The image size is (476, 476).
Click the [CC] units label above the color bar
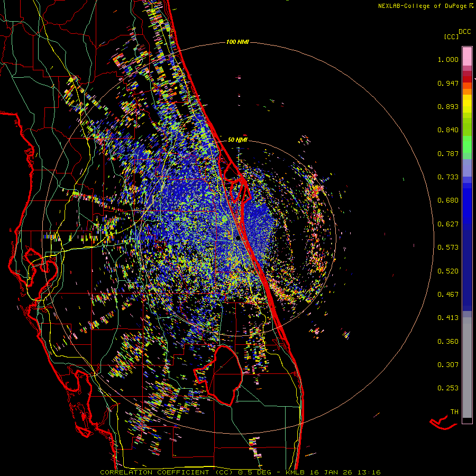point(451,36)
